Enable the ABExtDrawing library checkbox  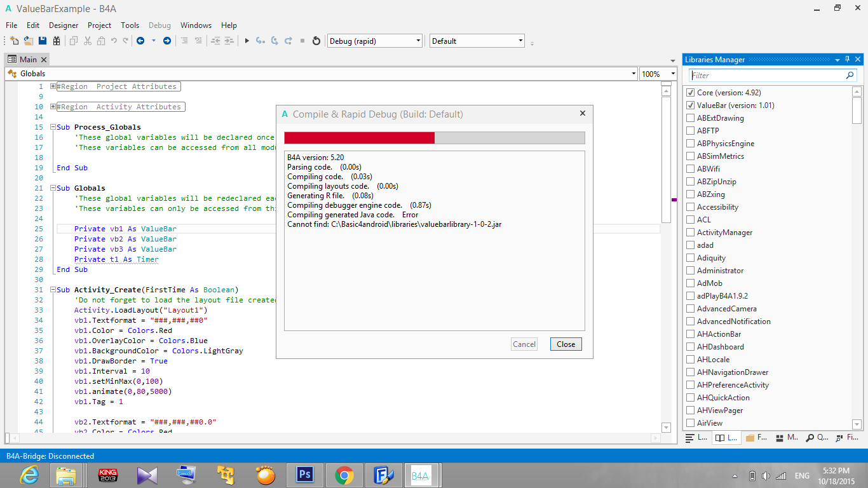(691, 118)
